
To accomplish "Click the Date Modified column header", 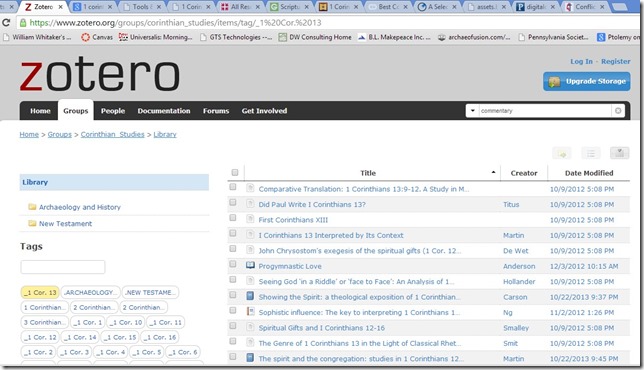I will (589, 173).
